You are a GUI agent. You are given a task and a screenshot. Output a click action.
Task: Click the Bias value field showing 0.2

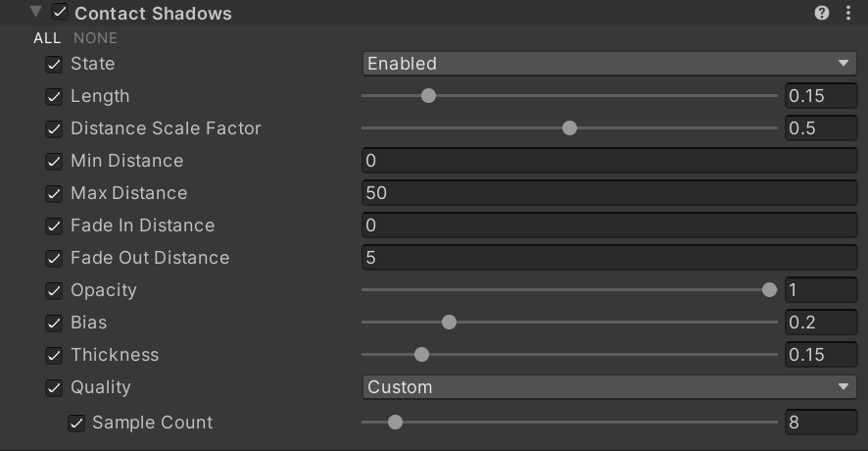point(821,323)
